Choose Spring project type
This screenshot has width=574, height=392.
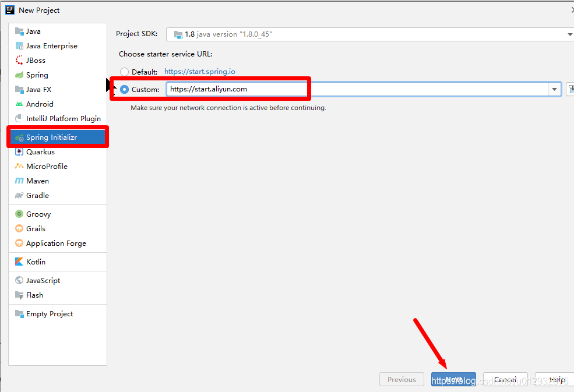(x=58, y=75)
